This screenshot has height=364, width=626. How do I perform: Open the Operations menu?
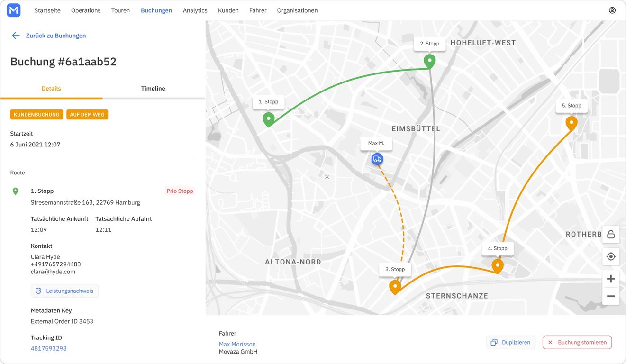pos(86,10)
